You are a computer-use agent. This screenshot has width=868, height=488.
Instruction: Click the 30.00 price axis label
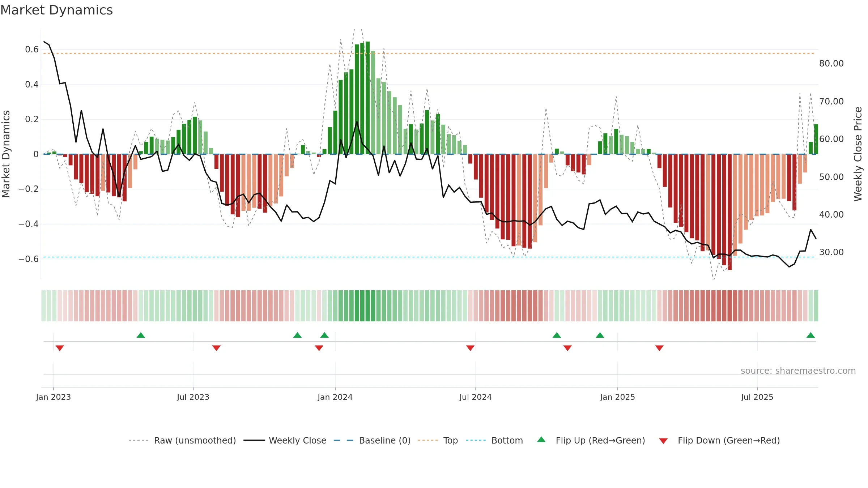(x=831, y=252)
